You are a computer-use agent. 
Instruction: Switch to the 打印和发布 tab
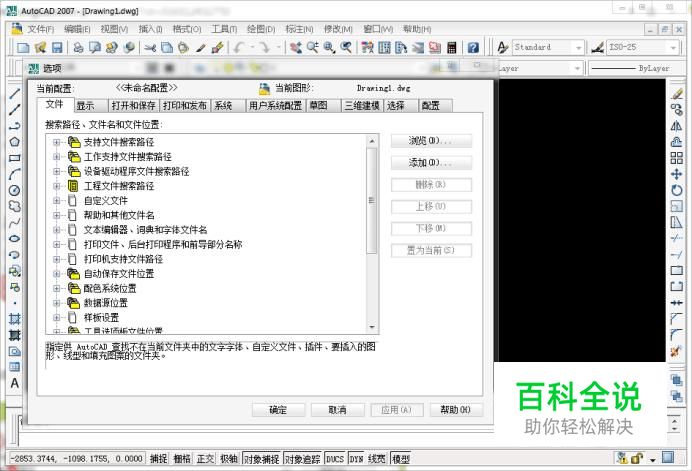click(185, 106)
